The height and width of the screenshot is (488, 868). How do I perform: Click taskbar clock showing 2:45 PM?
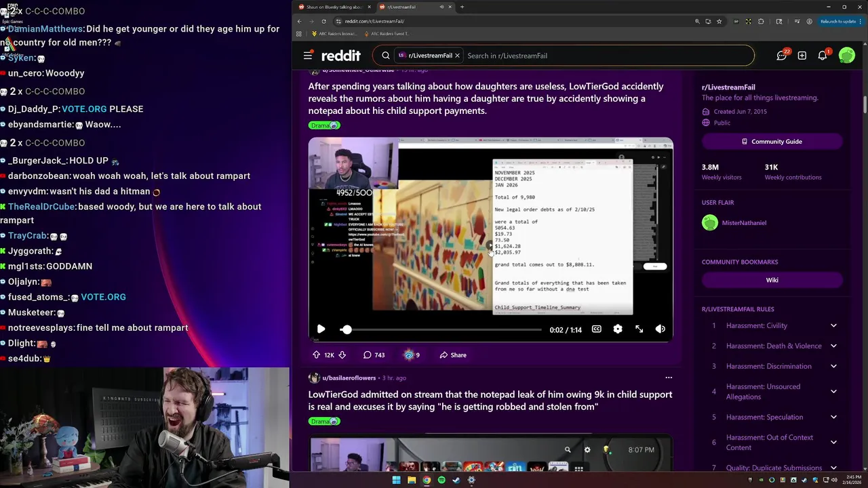853,480
